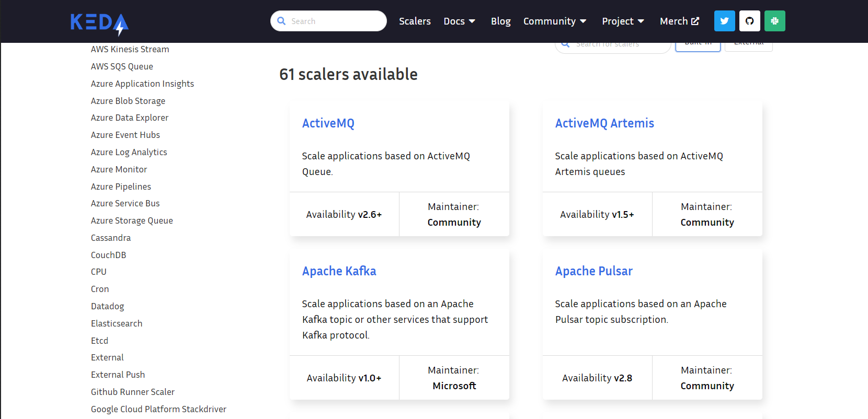Focus the top Search field
Viewport: 868px width, 419px height.
coord(328,21)
